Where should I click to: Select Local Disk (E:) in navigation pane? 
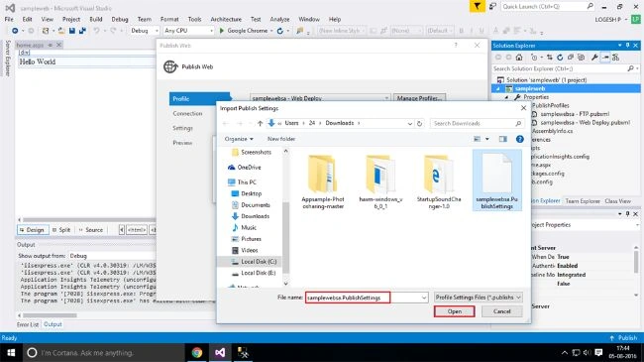254,273
